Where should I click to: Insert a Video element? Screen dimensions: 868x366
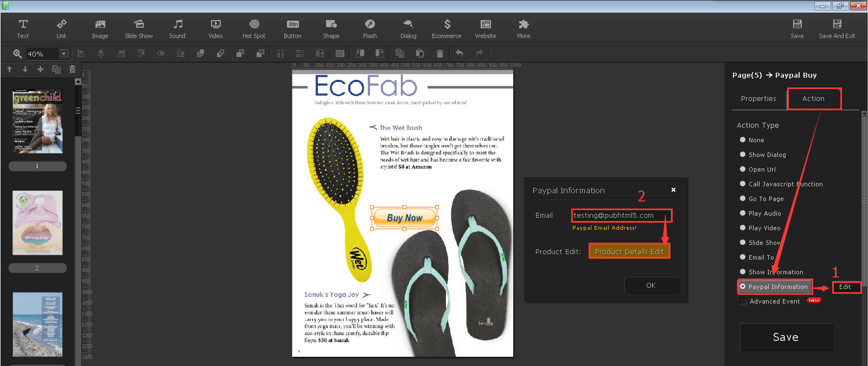click(215, 29)
